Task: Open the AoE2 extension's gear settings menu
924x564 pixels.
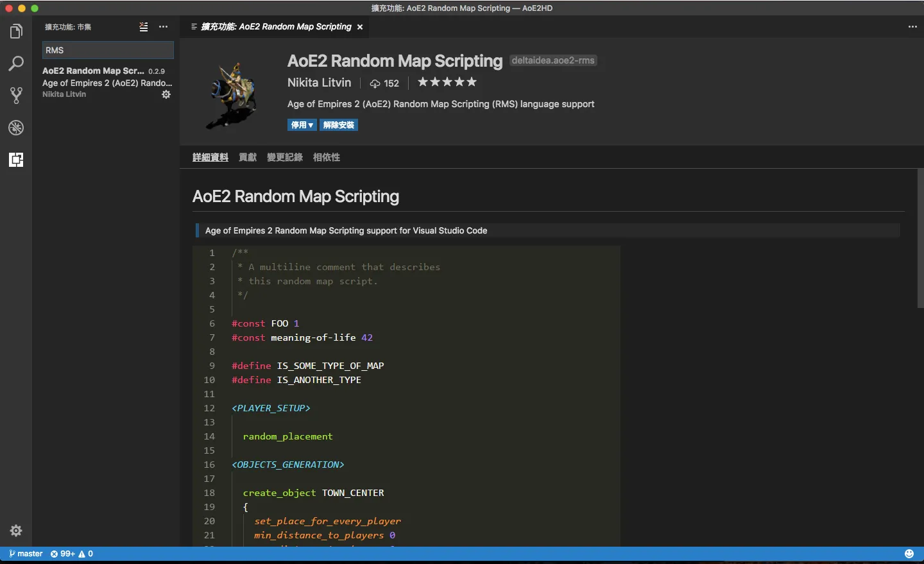Action: tap(166, 94)
